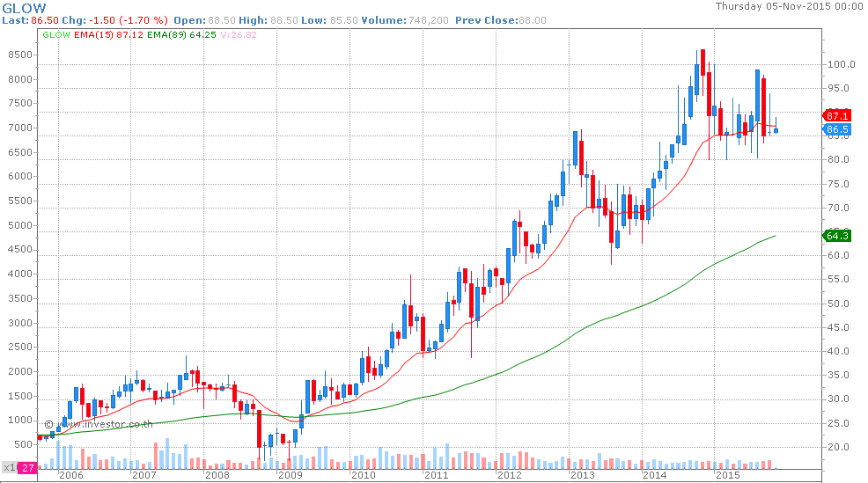Screen dimensions: 868x483
Task: Click the 2015 year label
Action: tap(727, 475)
